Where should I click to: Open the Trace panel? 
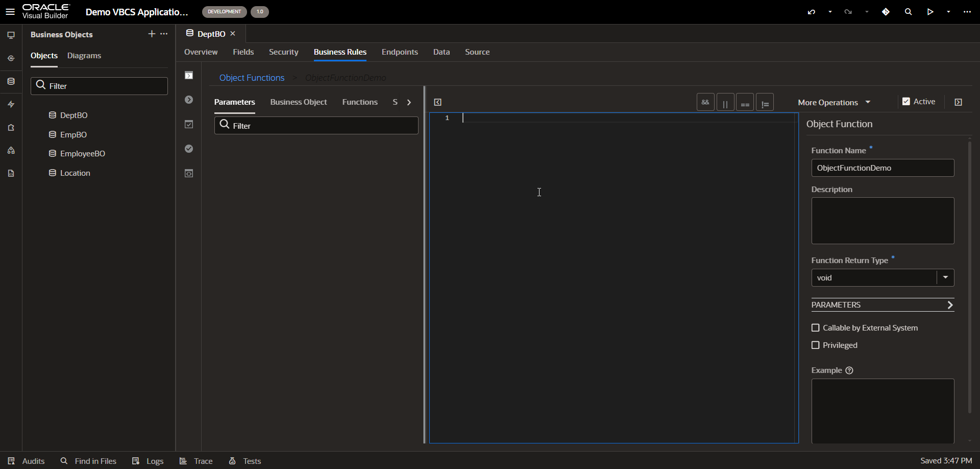tap(196, 461)
